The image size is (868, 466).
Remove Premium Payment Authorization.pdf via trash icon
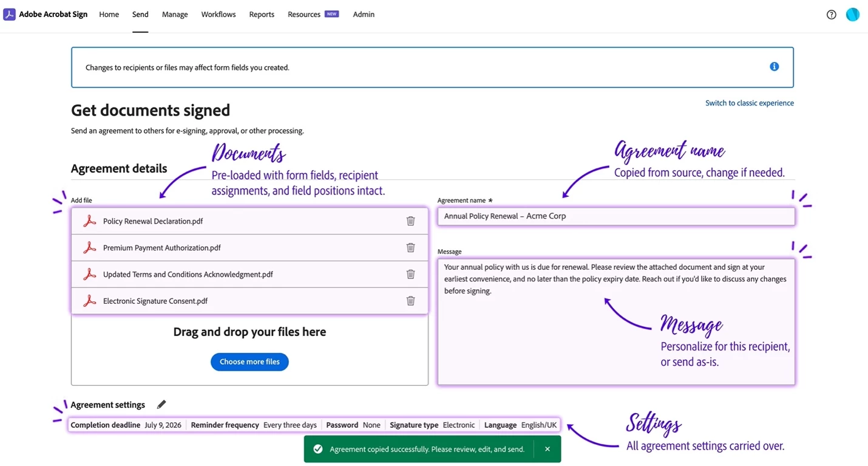tap(410, 248)
